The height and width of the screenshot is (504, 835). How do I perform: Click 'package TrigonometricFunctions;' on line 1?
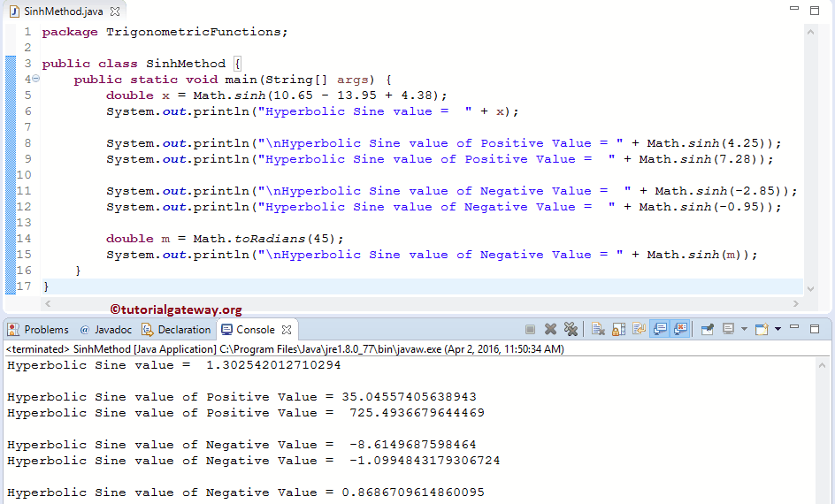click(x=165, y=32)
